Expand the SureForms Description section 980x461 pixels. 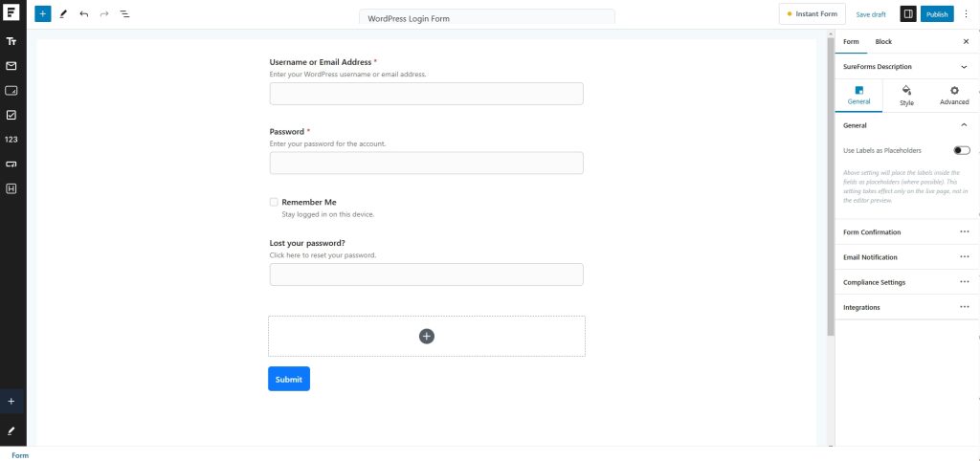[x=964, y=67]
